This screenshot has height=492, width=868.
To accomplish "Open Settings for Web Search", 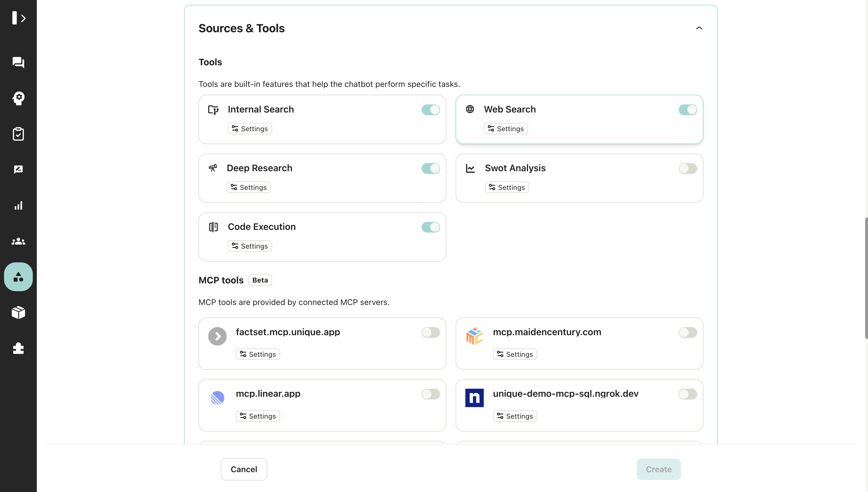I will (x=506, y=129).
